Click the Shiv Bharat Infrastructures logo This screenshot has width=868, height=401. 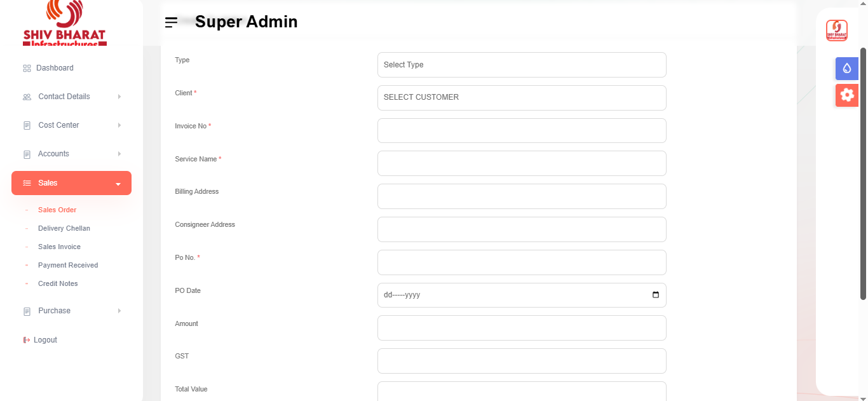(64, 24)
